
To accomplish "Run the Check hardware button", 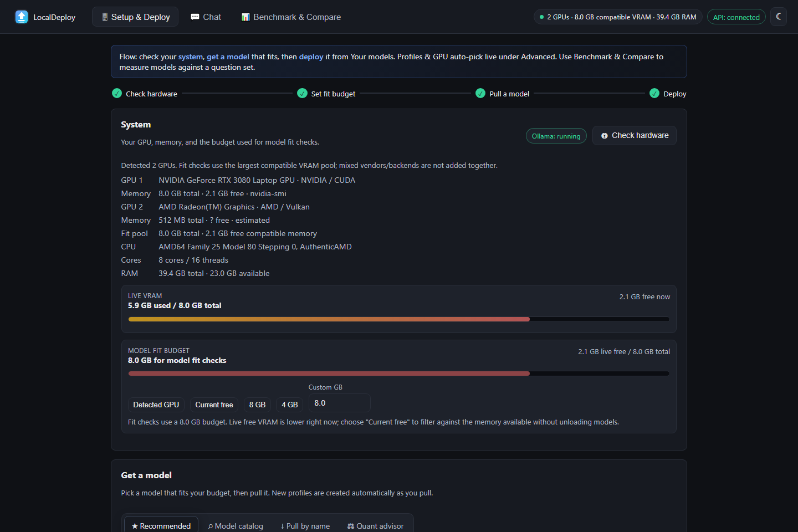I will click(635, 136).
